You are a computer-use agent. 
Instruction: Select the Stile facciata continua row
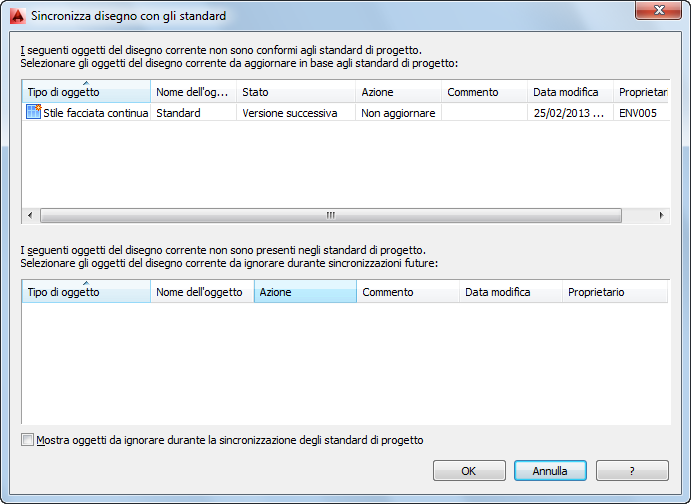click(96, 113)
